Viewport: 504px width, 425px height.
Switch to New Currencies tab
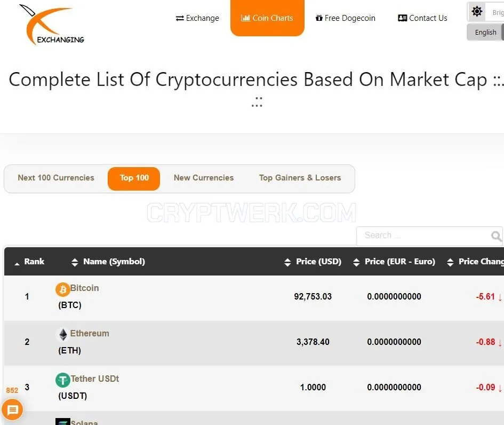coord(203,178)
